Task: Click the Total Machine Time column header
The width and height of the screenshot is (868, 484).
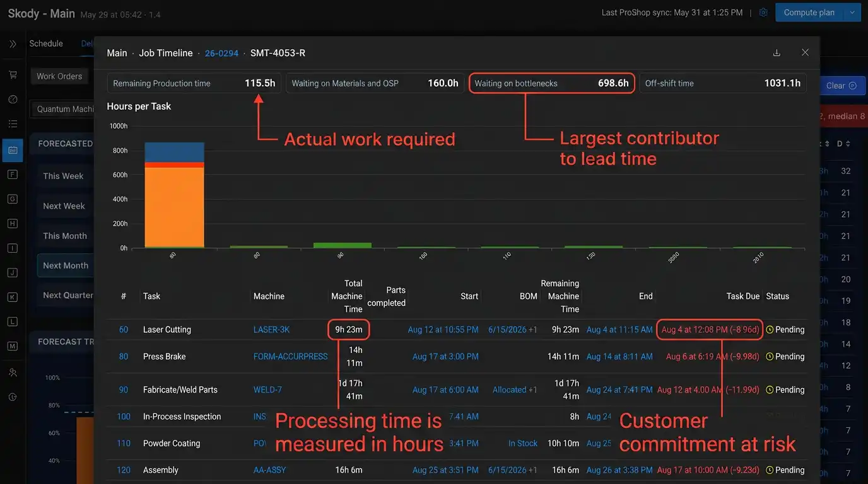Action: (x=347, y=296)
